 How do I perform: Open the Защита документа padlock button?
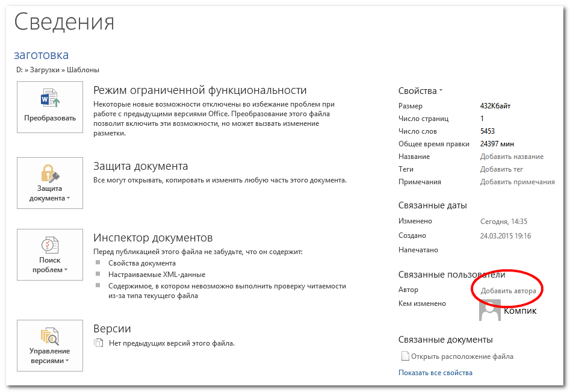[50, 183]
